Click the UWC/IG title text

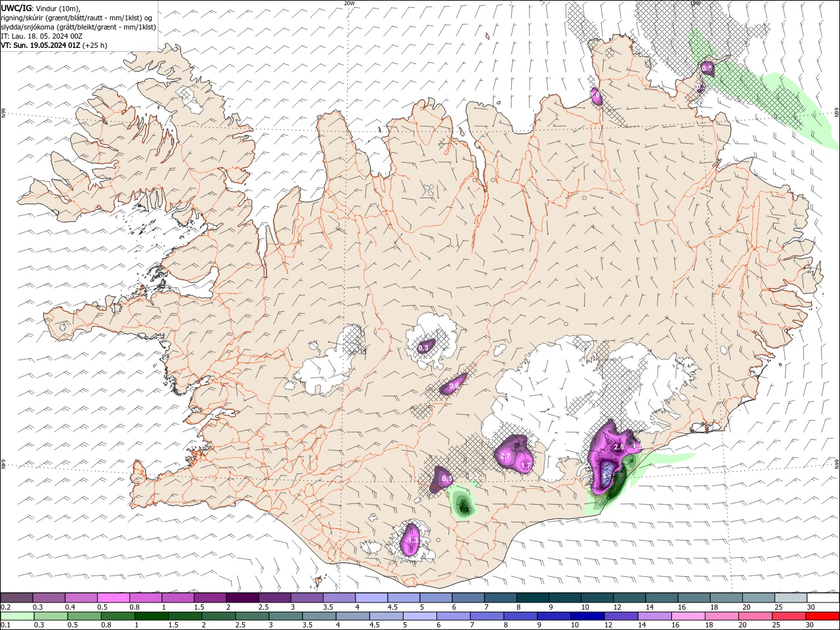(16, 8)
